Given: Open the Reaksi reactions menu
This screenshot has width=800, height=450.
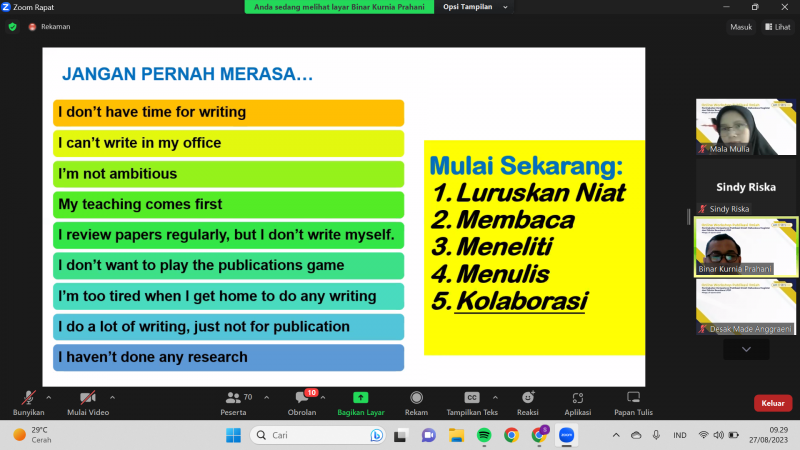Looking at the screenshot, I should coord(527,398).
